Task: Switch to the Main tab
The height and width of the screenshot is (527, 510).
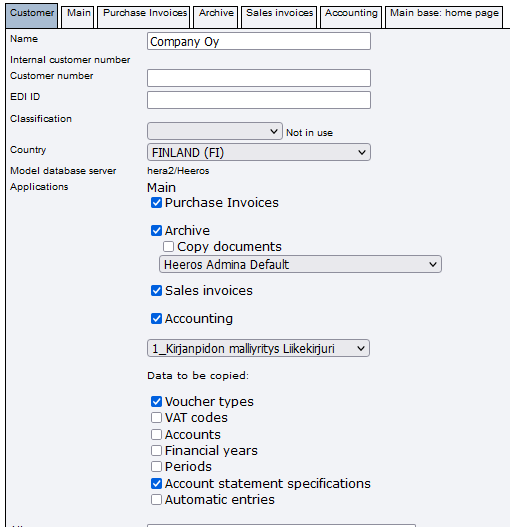Action: coord(78,16)
